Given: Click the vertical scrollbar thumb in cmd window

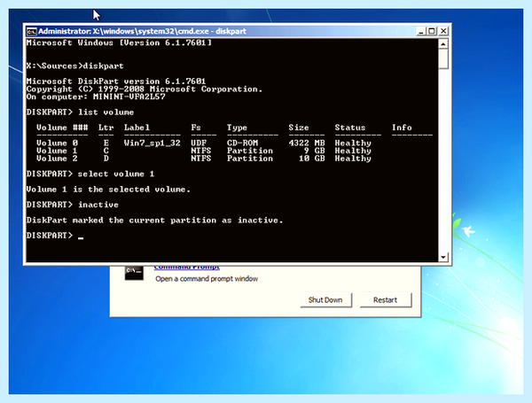Looking at the screenshot, I should click(x=443, y=59).
